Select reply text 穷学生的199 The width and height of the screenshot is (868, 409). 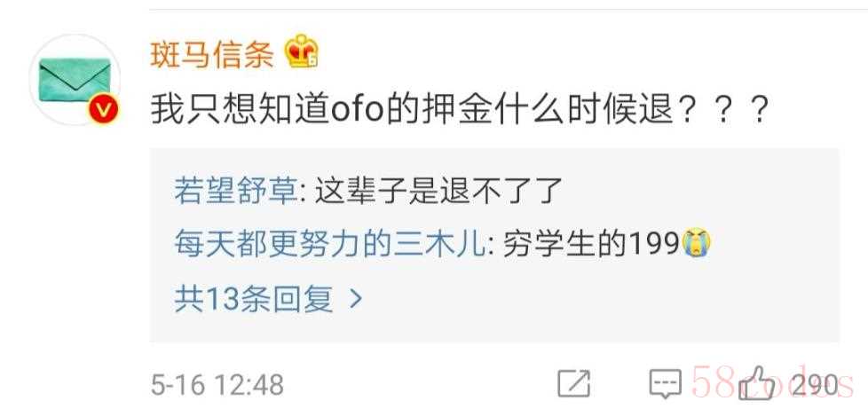[591, 244]
